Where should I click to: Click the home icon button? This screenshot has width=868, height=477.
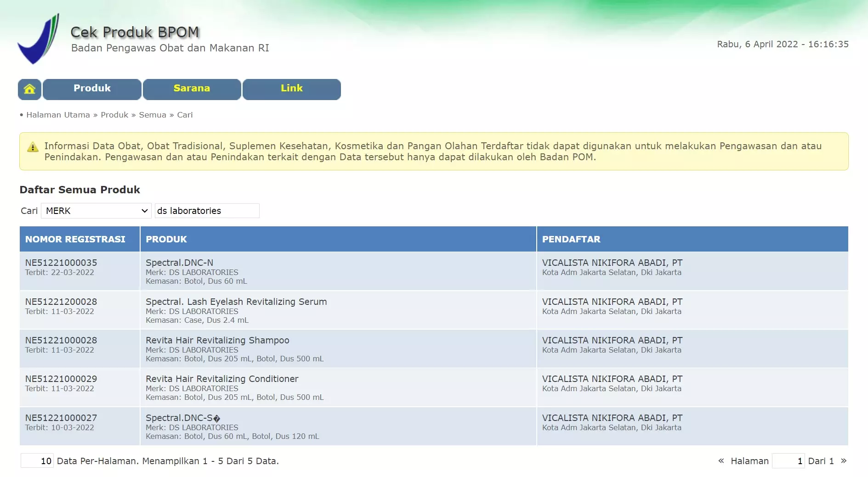point(29,89)
